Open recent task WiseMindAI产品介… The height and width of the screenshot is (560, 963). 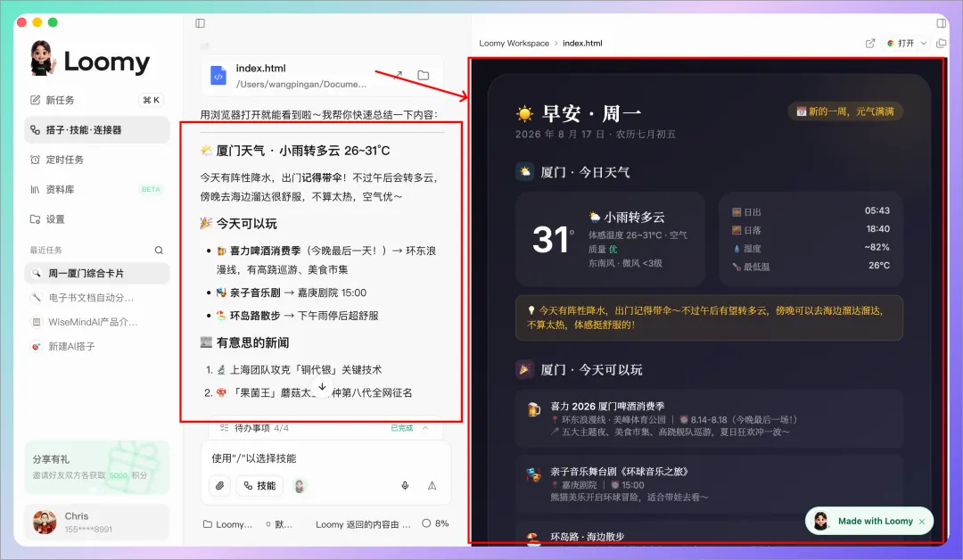[x=96, y=322]
